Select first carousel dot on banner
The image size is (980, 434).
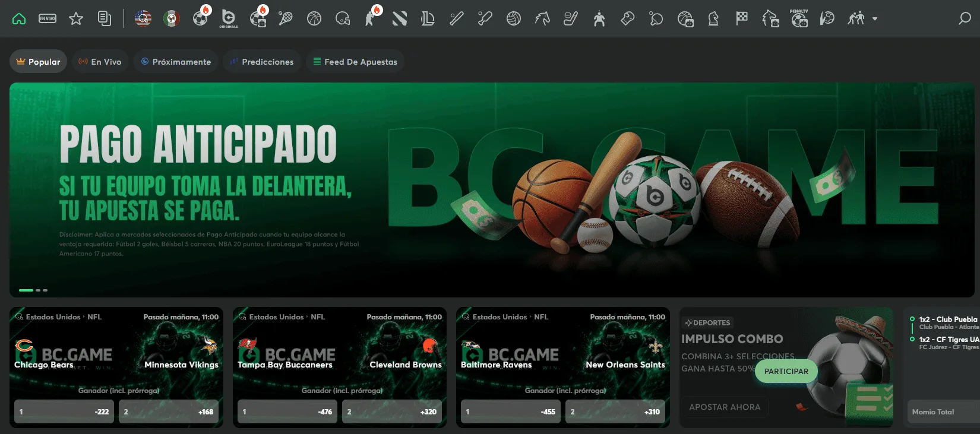click(26, 290)
